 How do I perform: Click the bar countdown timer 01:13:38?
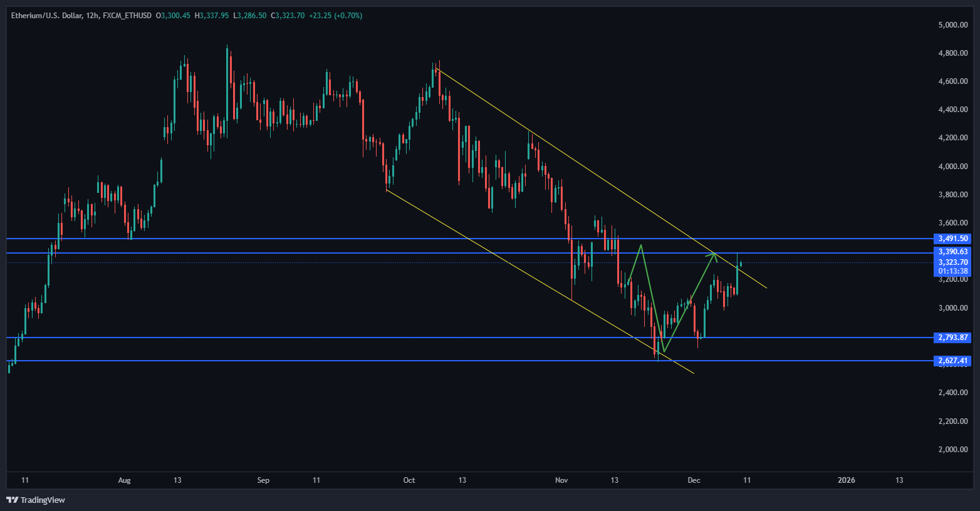point(952,271)
